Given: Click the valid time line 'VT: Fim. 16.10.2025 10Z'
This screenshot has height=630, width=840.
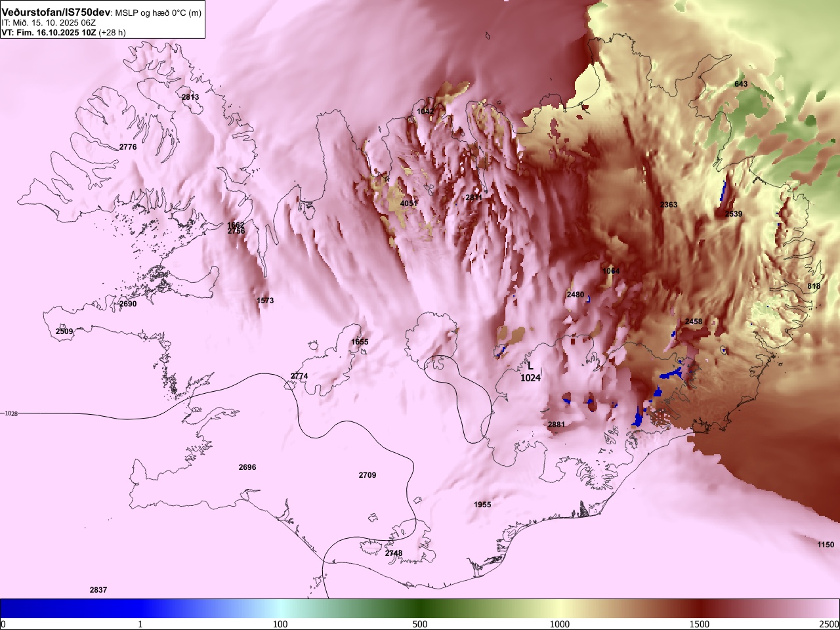Looking at the screenshot, I should pyautogui.click(x=49, y=32).
